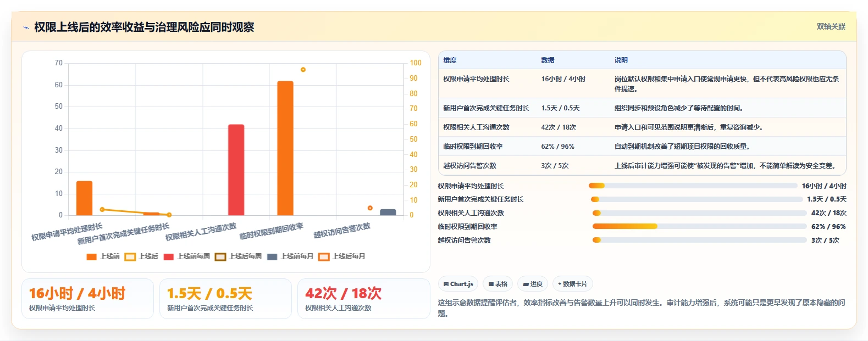Click the 维度 column header
The image size is (868, 341).
tap(450, 60)
